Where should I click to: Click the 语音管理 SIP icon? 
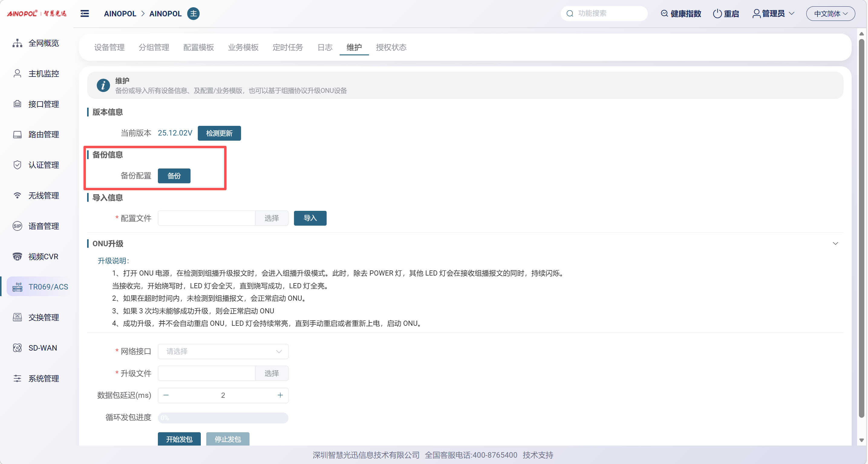coord(17,226)
